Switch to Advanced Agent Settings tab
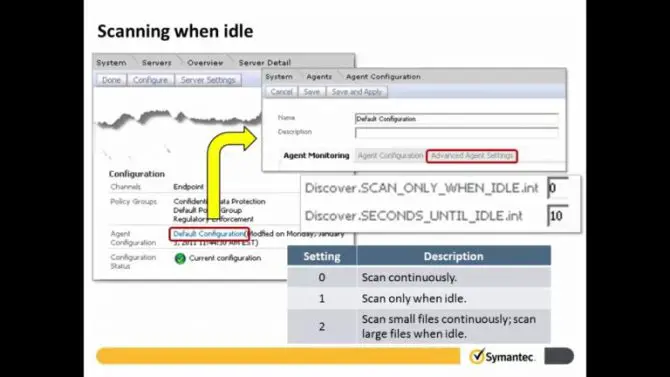The image size is (670, 377). click(x=472, y=156)
